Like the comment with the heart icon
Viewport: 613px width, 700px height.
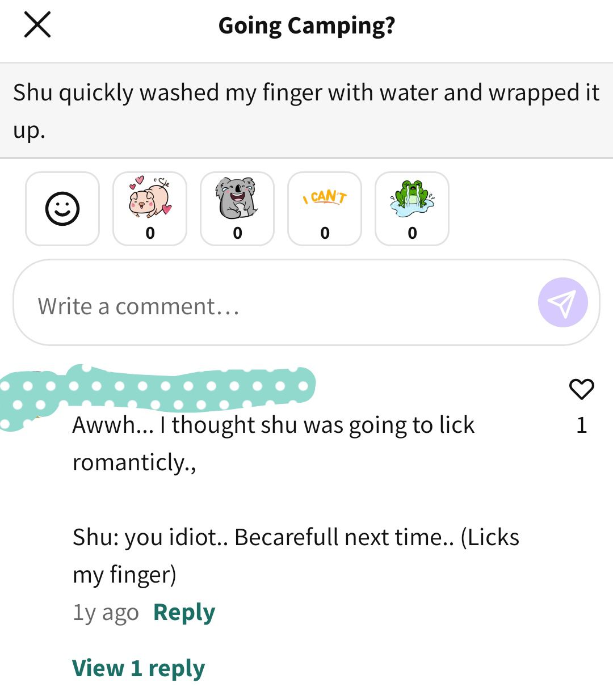tap(581, 389)
